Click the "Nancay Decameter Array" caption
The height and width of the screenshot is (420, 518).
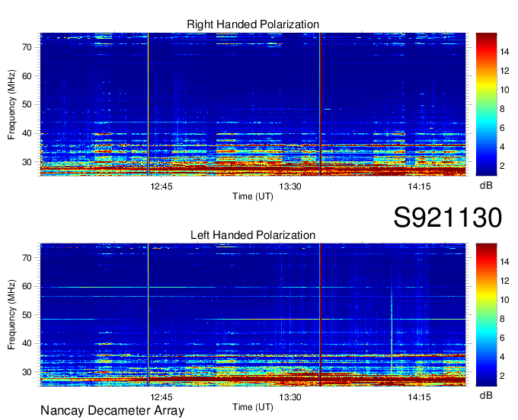tap(112, 411)
